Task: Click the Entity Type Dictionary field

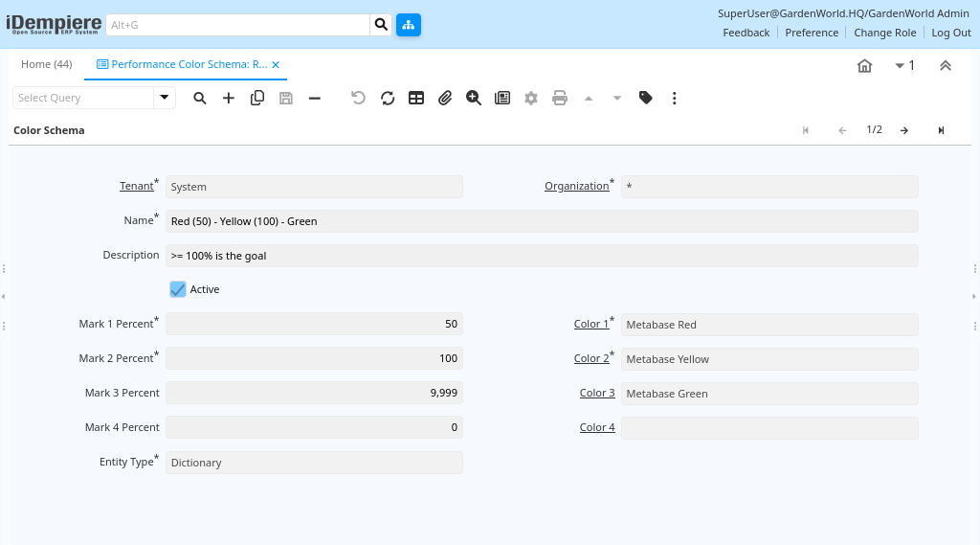Action: tap(314, 463)
